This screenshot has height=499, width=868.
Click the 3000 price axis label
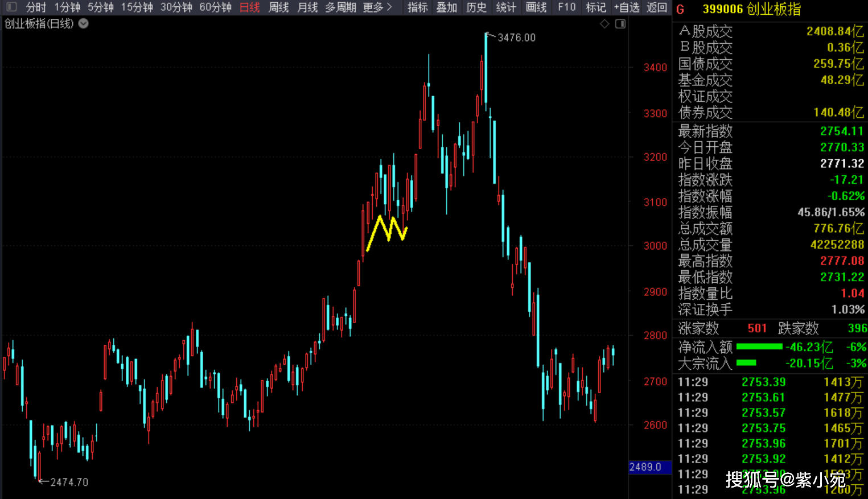tap(655, 246)
